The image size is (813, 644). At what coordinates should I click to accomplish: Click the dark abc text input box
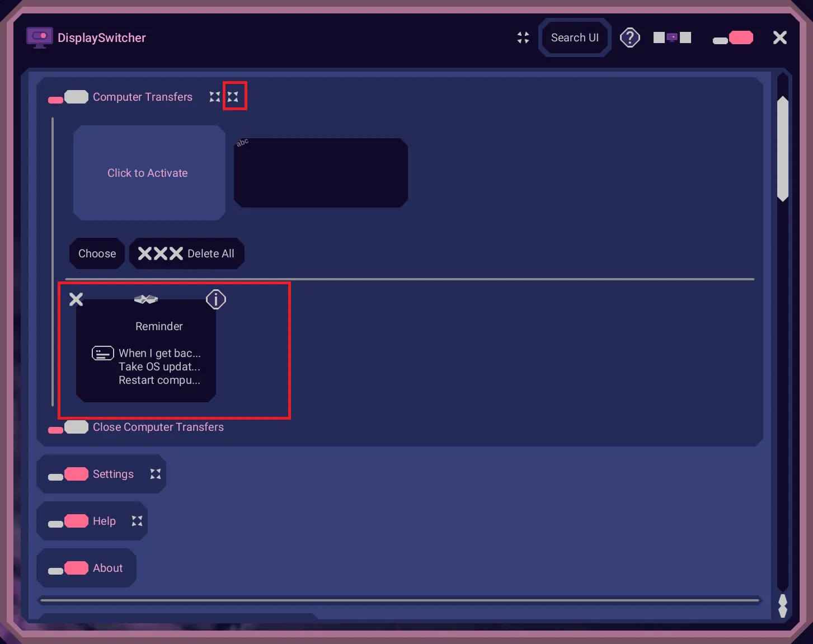tap(321, 173)
